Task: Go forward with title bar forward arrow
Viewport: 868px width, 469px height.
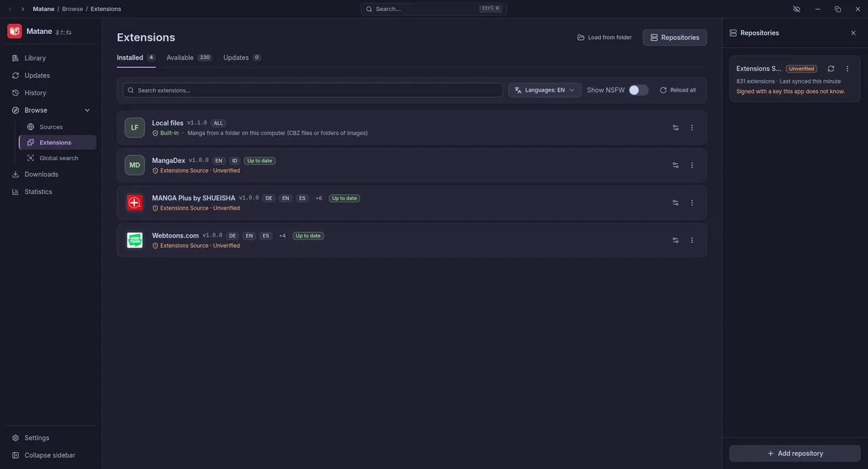Action: [22, 9]
